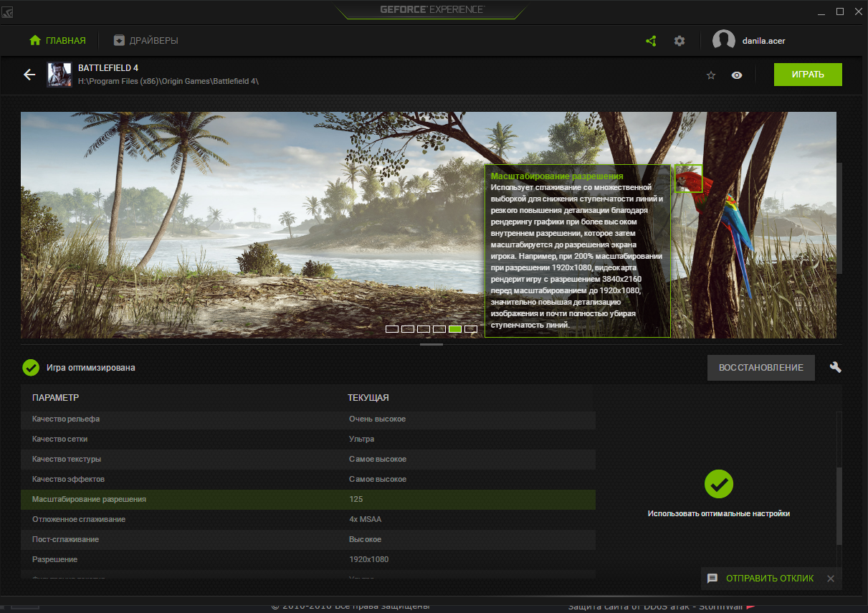Click the settings list vertical scrollbar
868x613 pixels.
pyautogui.click(x=839, y=502)
